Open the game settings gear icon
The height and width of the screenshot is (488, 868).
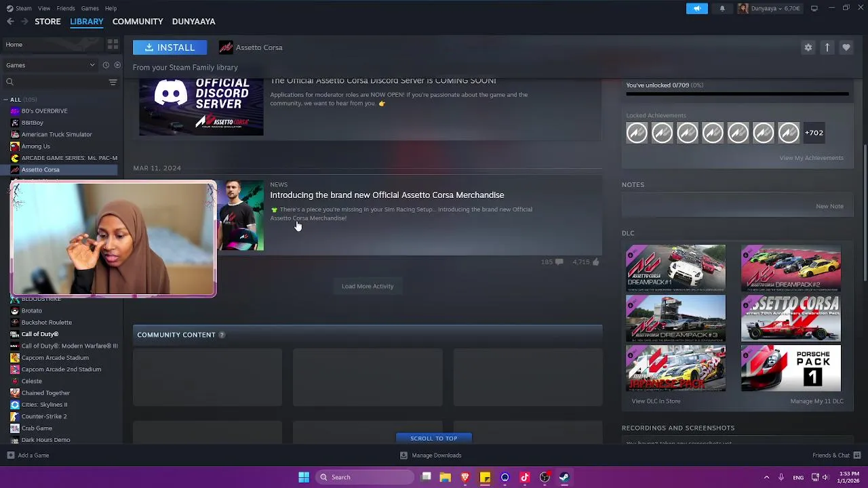coord(808,47)
